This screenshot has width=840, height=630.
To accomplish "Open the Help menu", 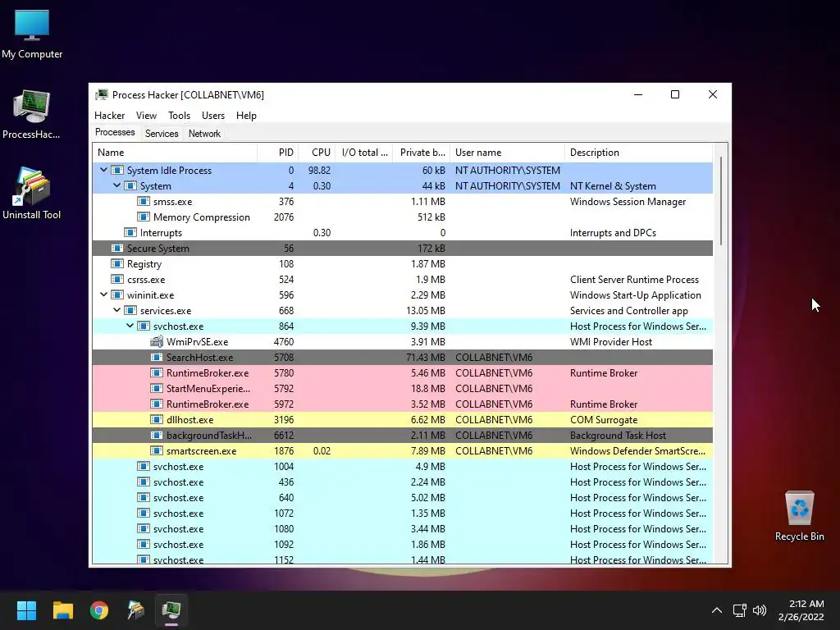I will coord(246,115).
